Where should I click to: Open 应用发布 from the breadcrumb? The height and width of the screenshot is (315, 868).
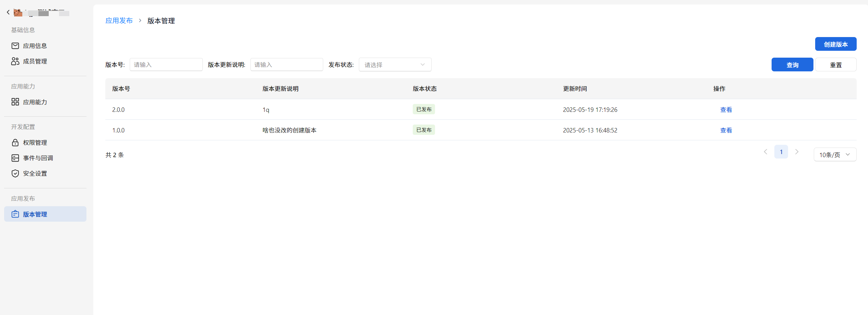coord(119,21)
